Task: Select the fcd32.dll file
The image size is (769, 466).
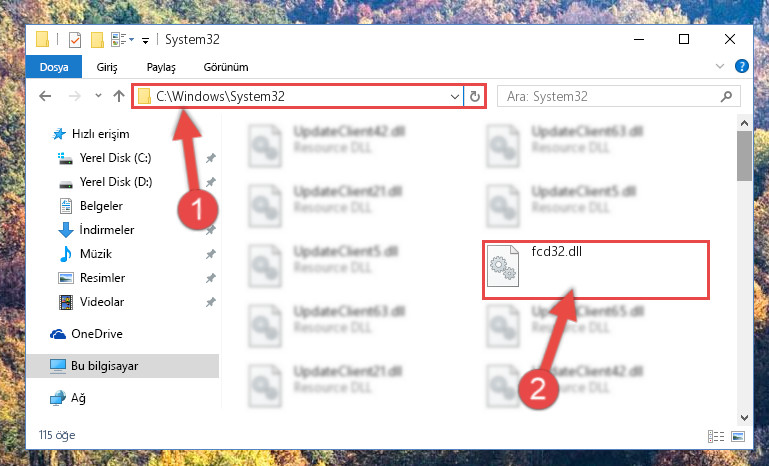Action: click(x=595, y=269)
